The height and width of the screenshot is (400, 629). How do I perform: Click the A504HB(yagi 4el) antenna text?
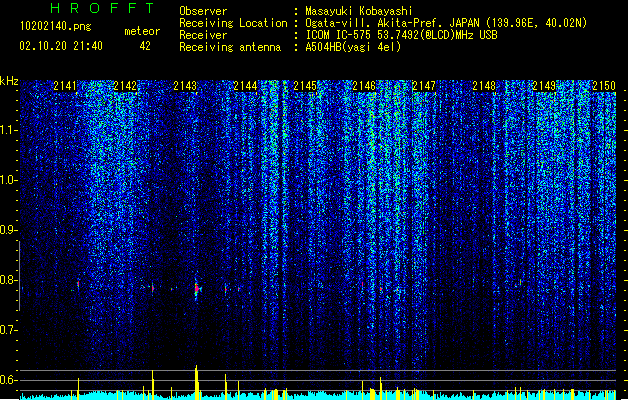click(353, 47)
